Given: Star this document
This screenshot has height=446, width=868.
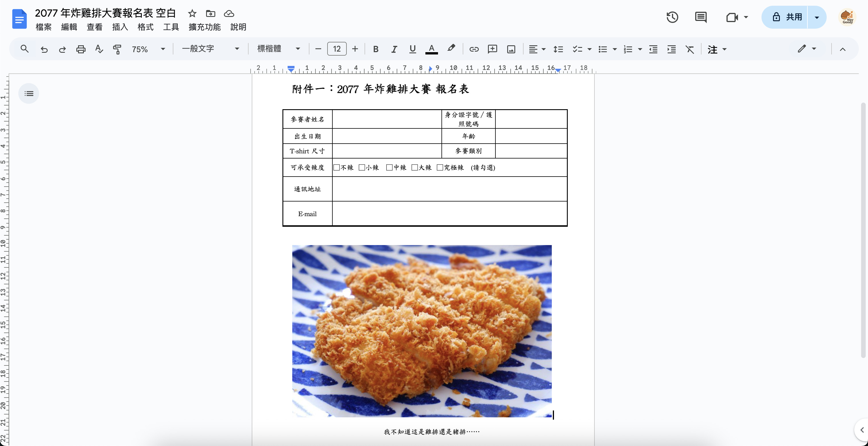Looking at the screenshot, I should 192,13.
